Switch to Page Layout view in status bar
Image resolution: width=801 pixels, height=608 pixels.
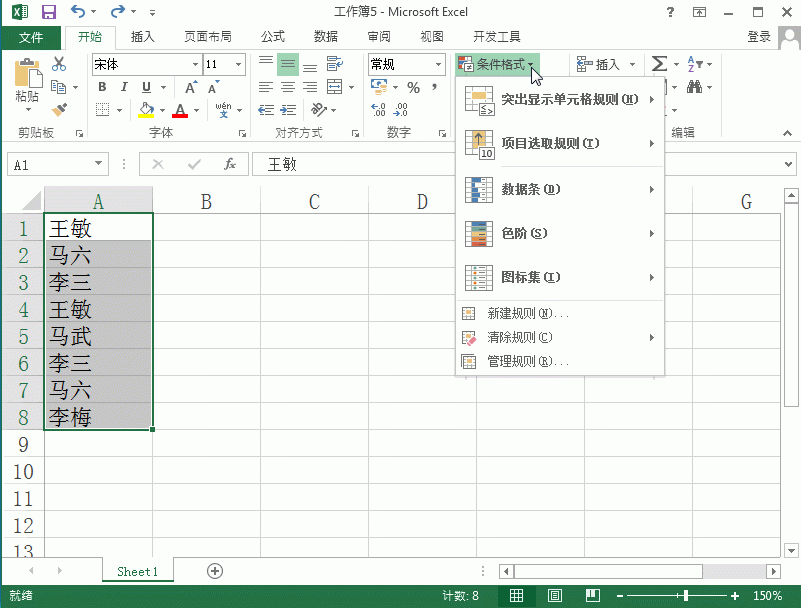click(553, 594)
